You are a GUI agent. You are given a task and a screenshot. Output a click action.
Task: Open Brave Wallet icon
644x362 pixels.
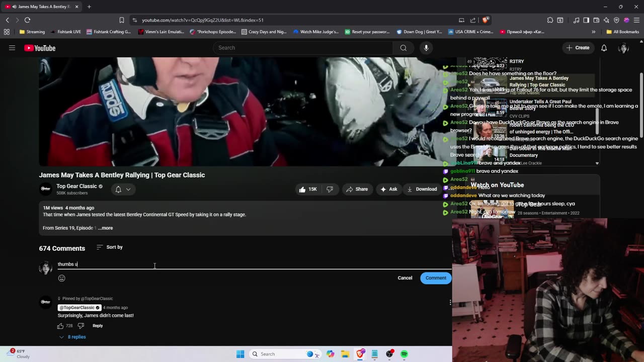(596, 20)
